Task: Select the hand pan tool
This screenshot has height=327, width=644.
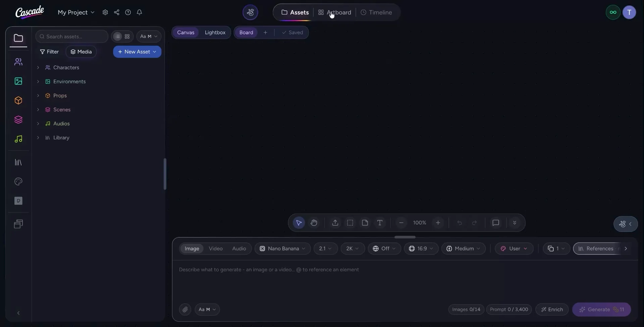Action: [x=314, y=223]
